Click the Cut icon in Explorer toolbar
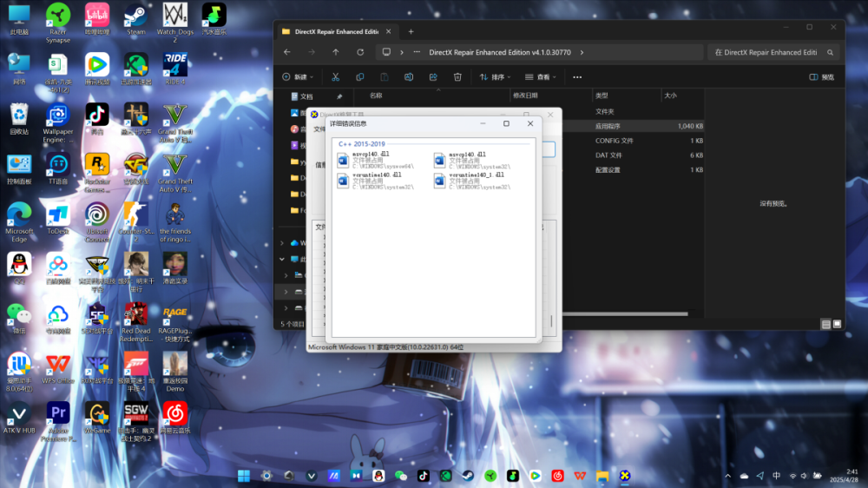This screenshot has height=488, width=868. click(x=335, y=77)
